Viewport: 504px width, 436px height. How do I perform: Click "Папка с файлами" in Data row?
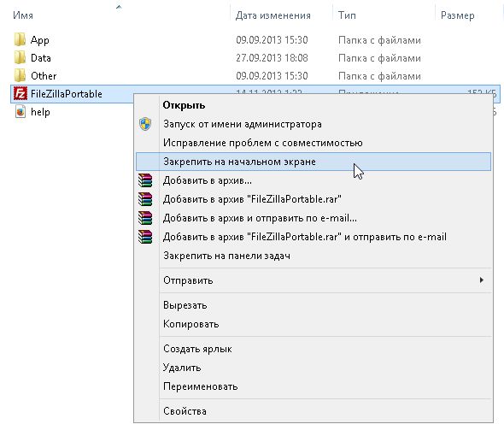(379, 58)
